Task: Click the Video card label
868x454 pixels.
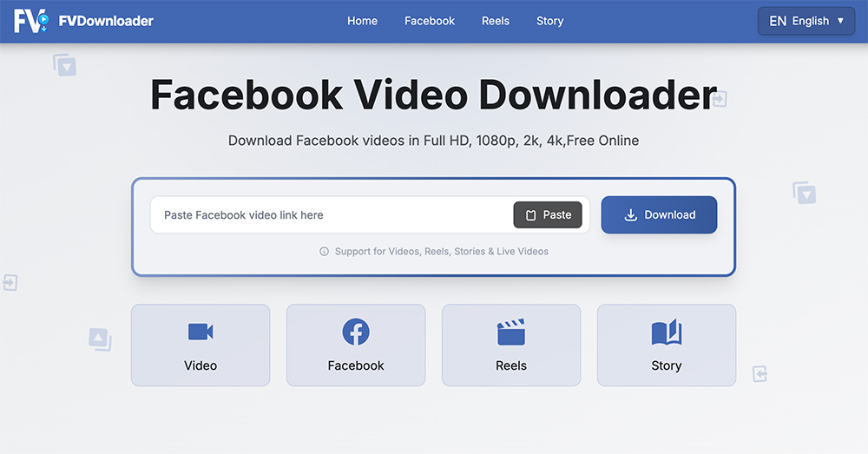Action: click(x=201, y=365)
